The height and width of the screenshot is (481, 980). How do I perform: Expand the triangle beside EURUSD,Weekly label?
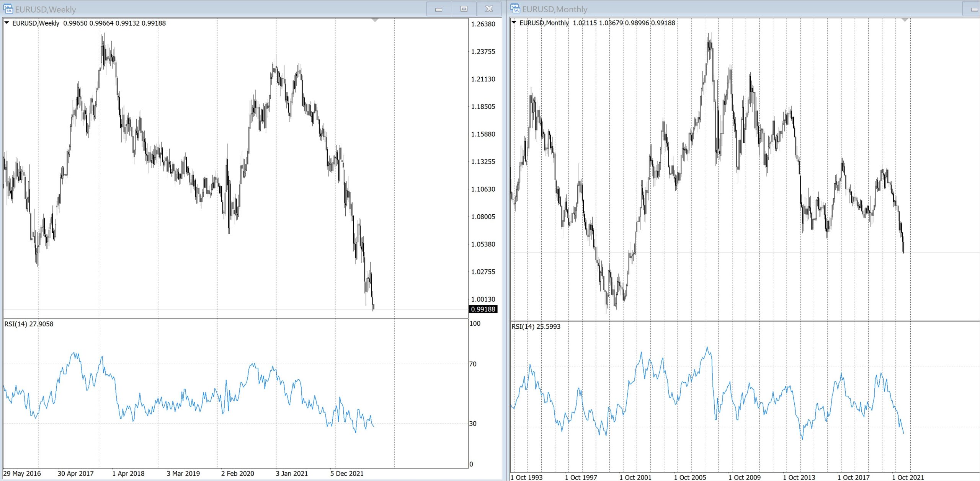coord(7,23)
